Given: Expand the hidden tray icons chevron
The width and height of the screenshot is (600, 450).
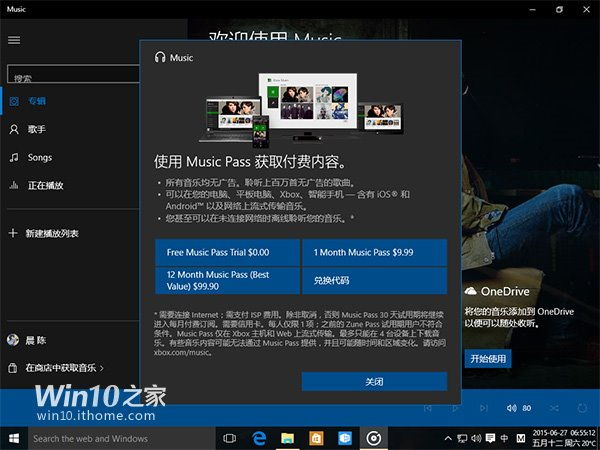Looking at the screenshot, I should [x=448, y=439].
